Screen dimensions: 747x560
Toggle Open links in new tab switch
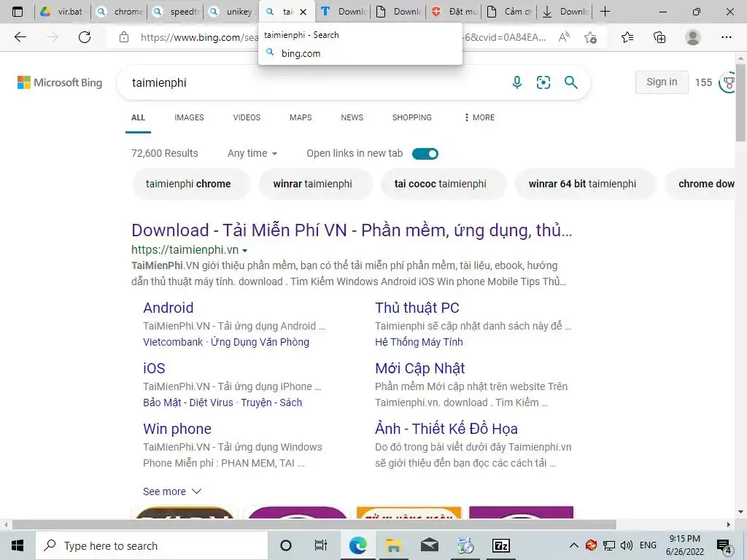[x=425, y=154]
